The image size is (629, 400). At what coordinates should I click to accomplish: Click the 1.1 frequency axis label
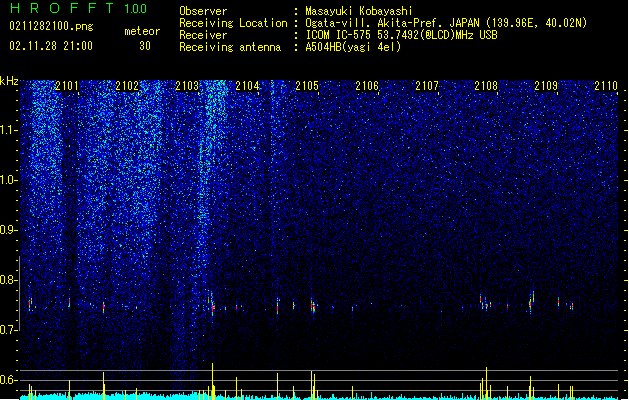tap(9, 130)
